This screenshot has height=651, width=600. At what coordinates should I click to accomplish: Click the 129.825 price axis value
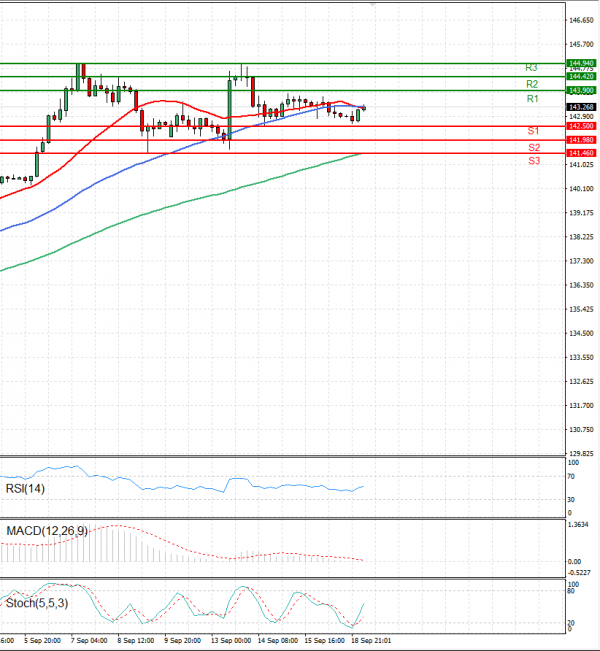point(581,454)
